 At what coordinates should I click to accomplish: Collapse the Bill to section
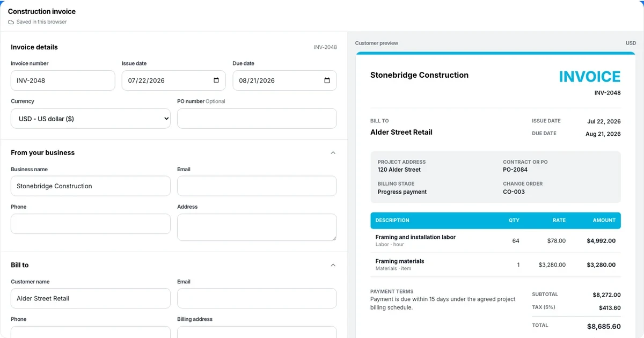pos(333,265)
